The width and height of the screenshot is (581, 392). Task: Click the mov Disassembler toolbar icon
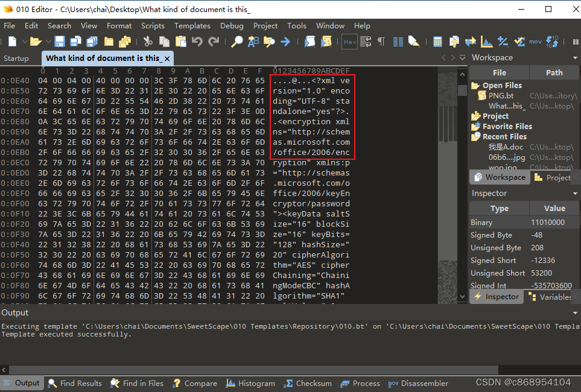pos(536,41)
